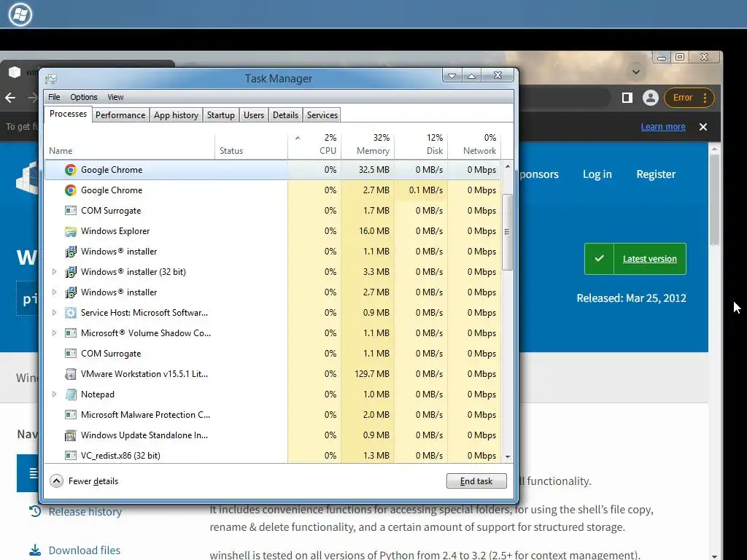Image resolution: width=747 pixels, height=560 pixels.
Task: Expand the Microsoft Volume Shadow Copy row
Action: 54,332
